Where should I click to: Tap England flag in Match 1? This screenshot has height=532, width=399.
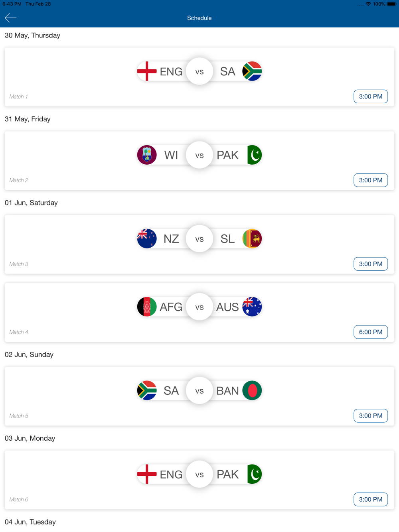pos(147,71)
